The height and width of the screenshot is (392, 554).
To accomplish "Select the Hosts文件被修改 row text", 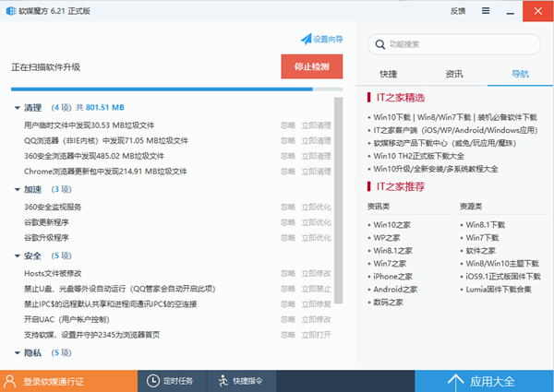I will (x=53, y=273).
